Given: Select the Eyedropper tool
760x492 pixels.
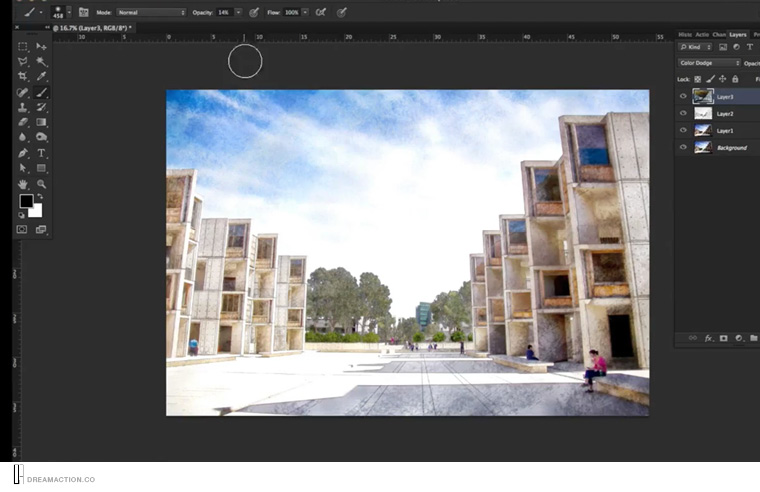Looking at the screenshot, I should point(41,76).
